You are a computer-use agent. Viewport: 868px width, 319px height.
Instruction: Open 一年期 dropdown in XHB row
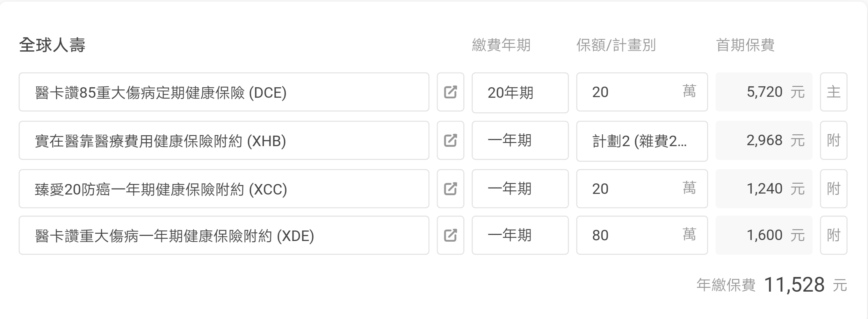pyautogui.click(x=520, y=141)
